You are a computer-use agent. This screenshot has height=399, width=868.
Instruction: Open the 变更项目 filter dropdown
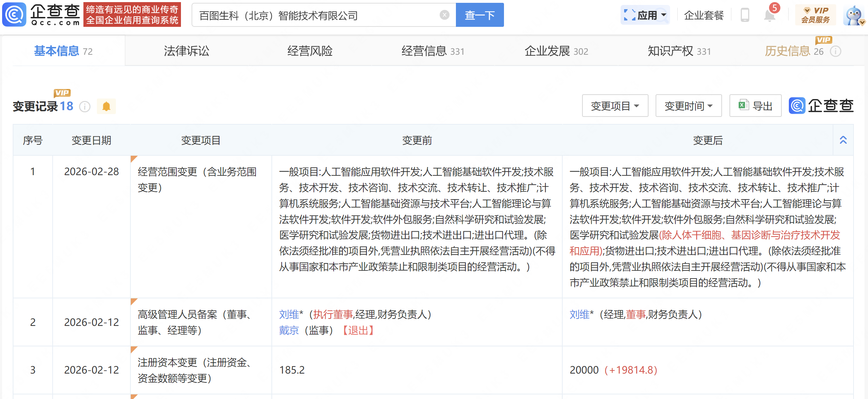click(x=615, y=106)
